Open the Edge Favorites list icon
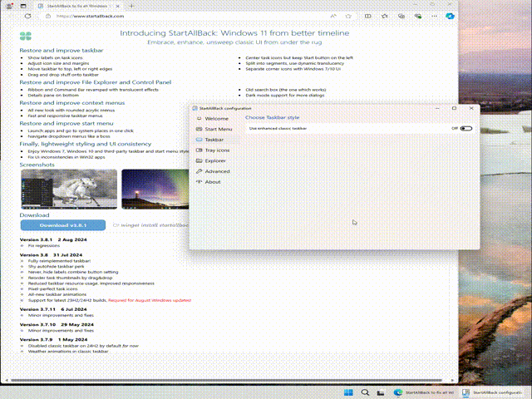 click(384, 16)
